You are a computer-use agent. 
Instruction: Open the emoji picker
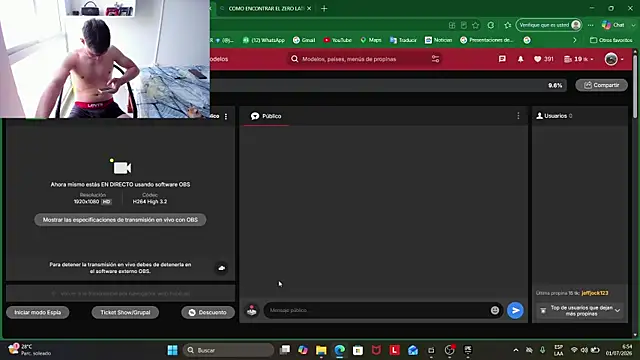click(x=495, y=310)
